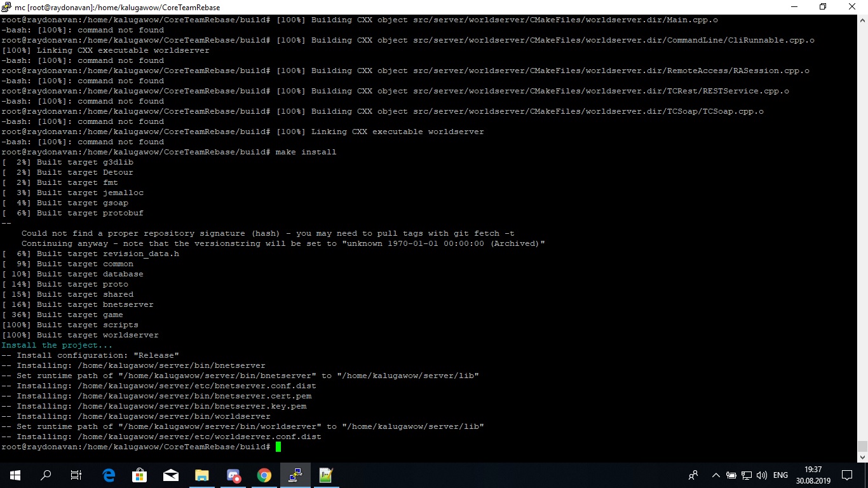This screenshot has width=868, height=488.
Task: Click the 'Built target database' line
Action: [72, 274]
